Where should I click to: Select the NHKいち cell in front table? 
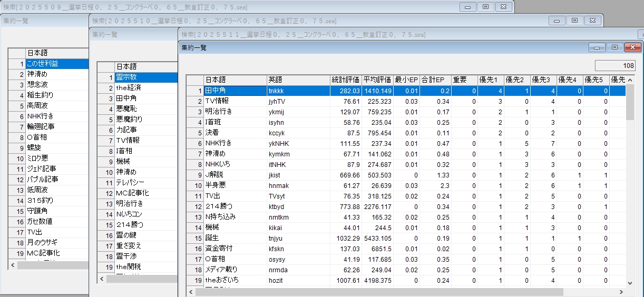click(x=235, y=164)
